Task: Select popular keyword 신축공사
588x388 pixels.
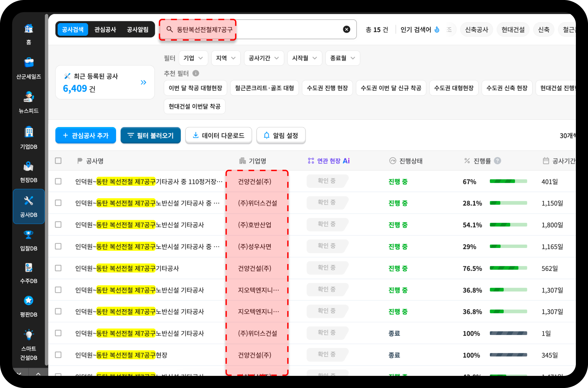Action: [476, 29]
